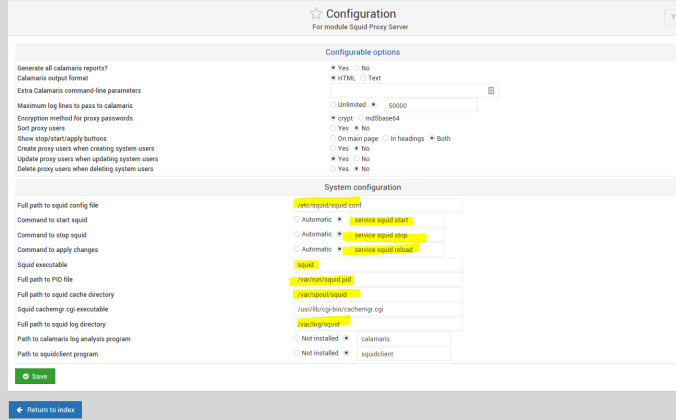Return to index page
Image resolution: width=676 pixels, height=420 pixels.
coord(45,410)
